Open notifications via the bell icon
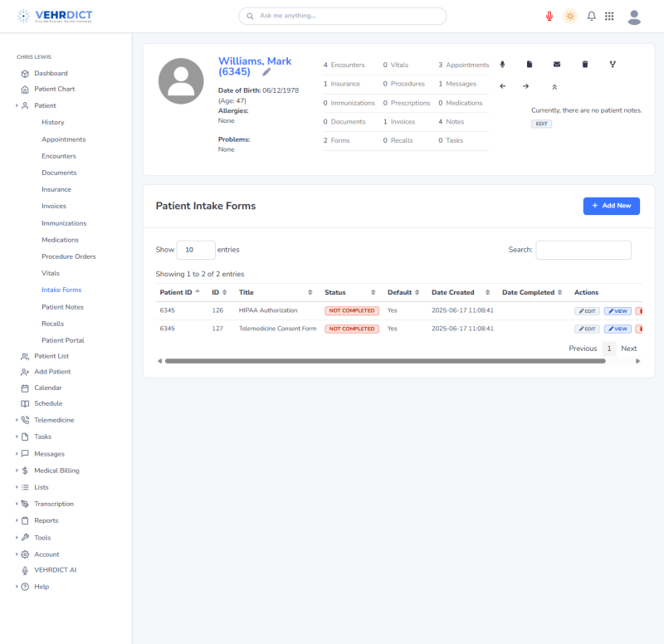Screen dimensions: 664x644 (x=591, y=16)
